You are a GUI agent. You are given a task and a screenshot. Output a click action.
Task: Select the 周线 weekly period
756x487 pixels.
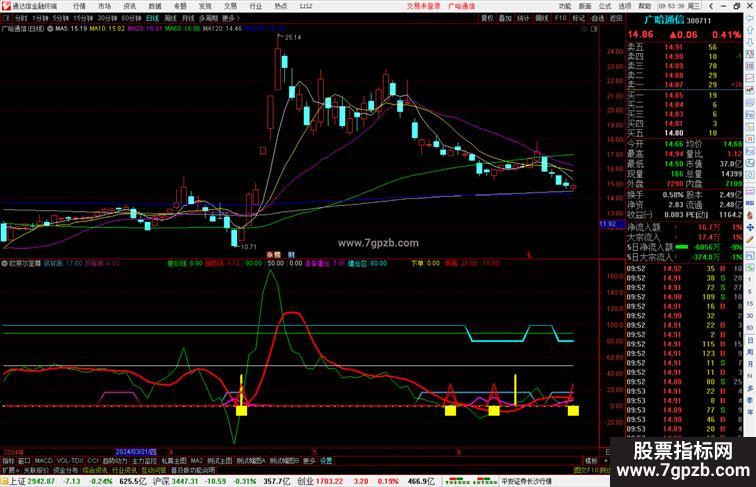tap(170, 18)
